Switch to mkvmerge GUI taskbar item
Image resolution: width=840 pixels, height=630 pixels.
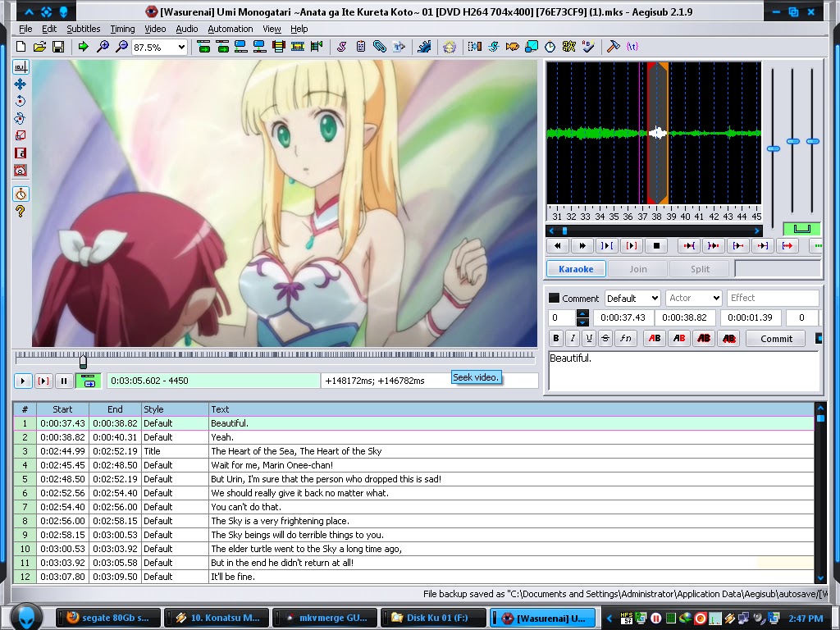point(325,618)
